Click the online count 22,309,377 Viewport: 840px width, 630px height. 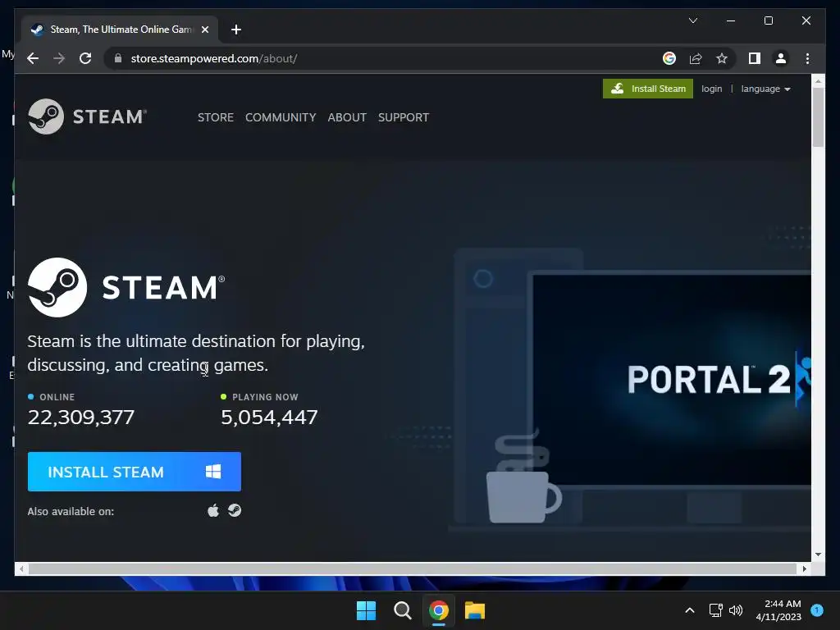click(x=81, y=418)
